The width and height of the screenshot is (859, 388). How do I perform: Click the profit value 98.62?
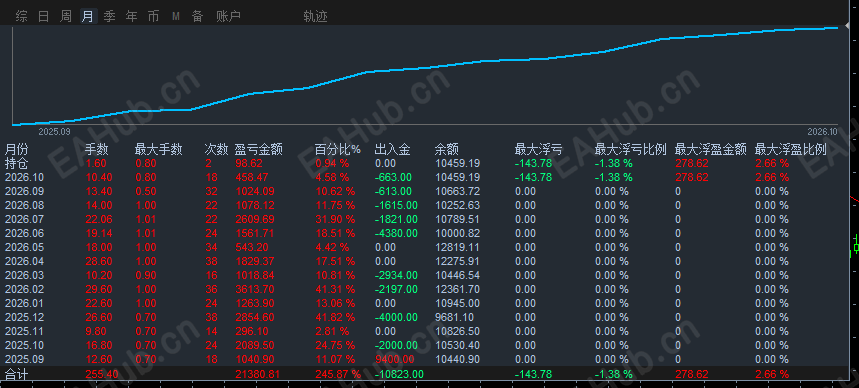248,163
